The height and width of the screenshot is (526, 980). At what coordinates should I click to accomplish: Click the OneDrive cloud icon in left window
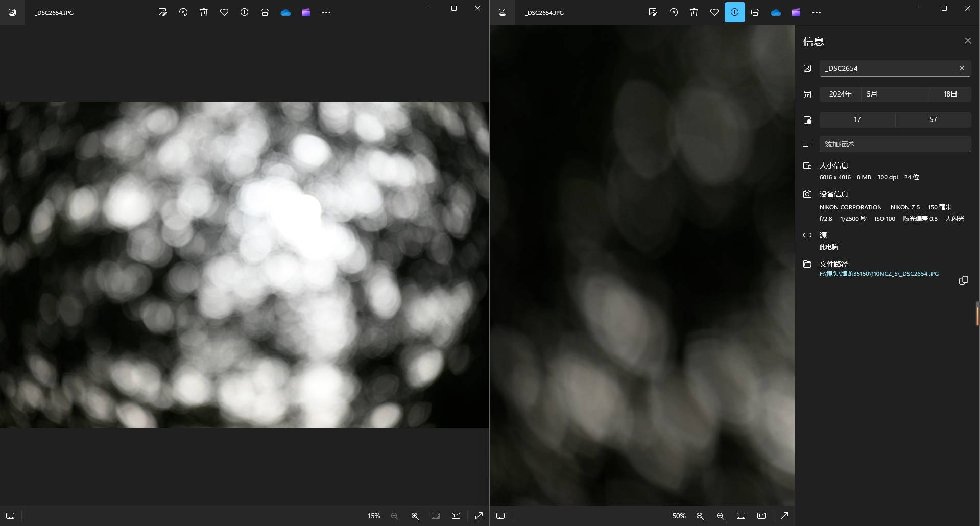pos(285,12)
